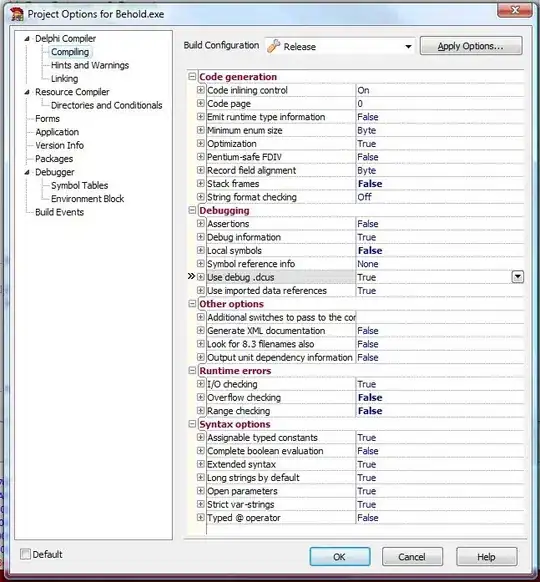Open the Version Info page

point(59,146)
